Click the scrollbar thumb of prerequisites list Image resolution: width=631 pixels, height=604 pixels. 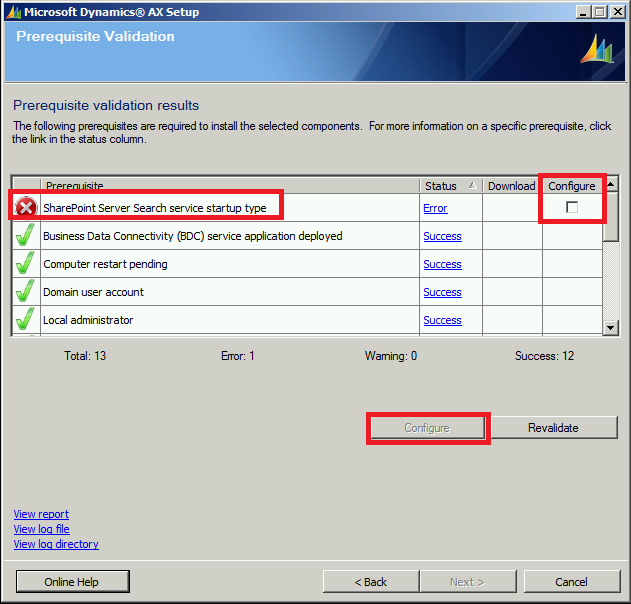[611, 217]
